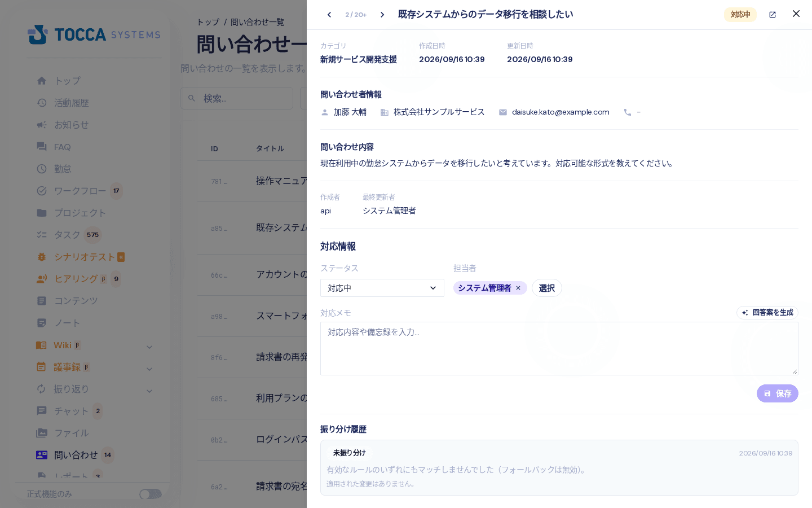Click the シナリオテスト bug icon in sidebar
Image resolution: width=812 pixels, height=508 pixels.
click(42, 257)
